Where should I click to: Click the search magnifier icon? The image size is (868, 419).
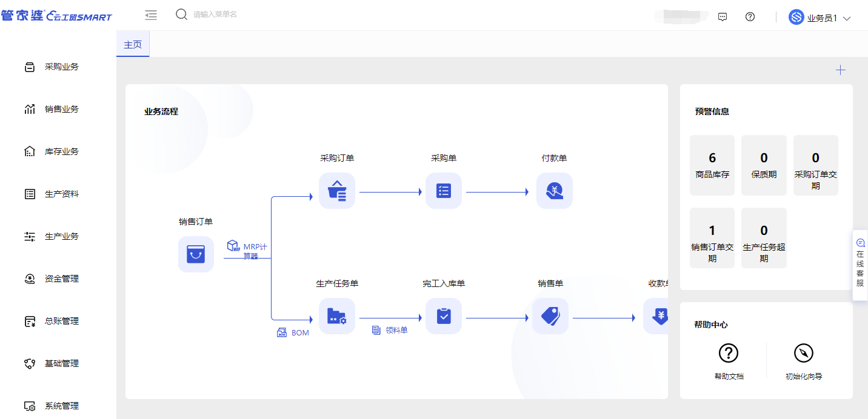tap(181, 15)
